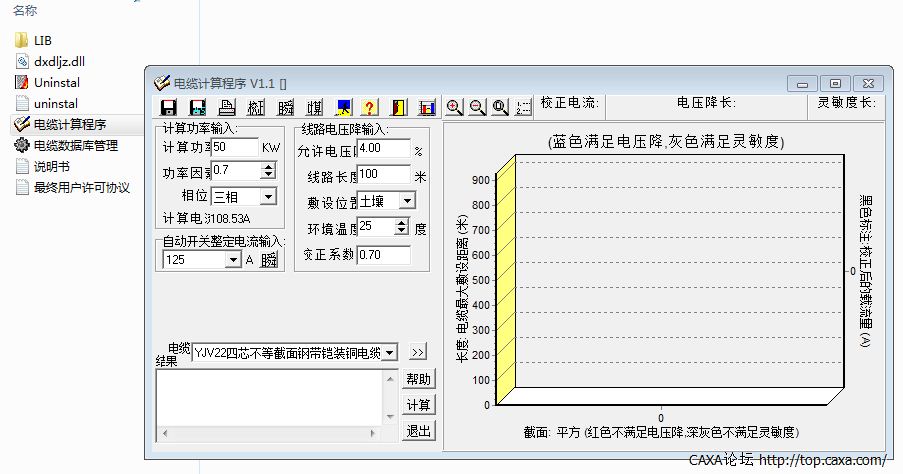The width and height of the screenshot is (903, 474).
Task: Select 电缆数据库管理 in file list
Action: click(75, 145)
